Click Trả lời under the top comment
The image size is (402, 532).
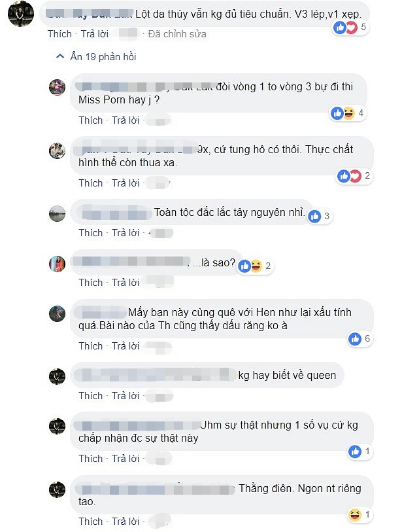95,34
